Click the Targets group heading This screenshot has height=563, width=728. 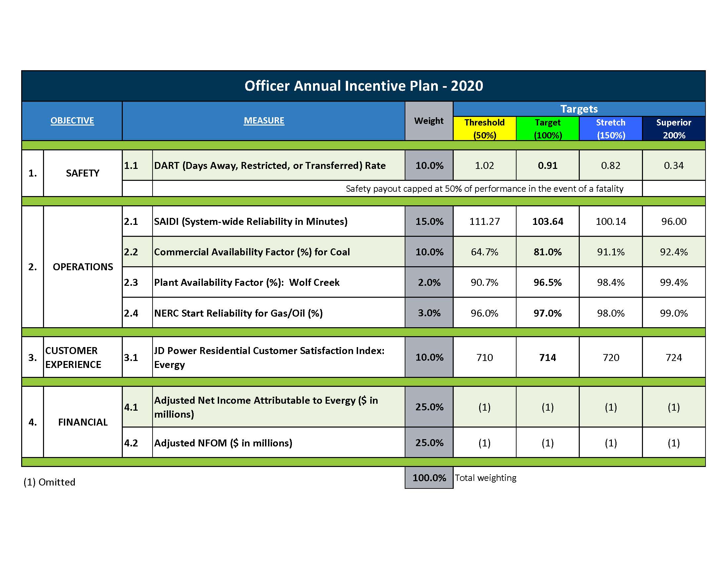point(579,109)
